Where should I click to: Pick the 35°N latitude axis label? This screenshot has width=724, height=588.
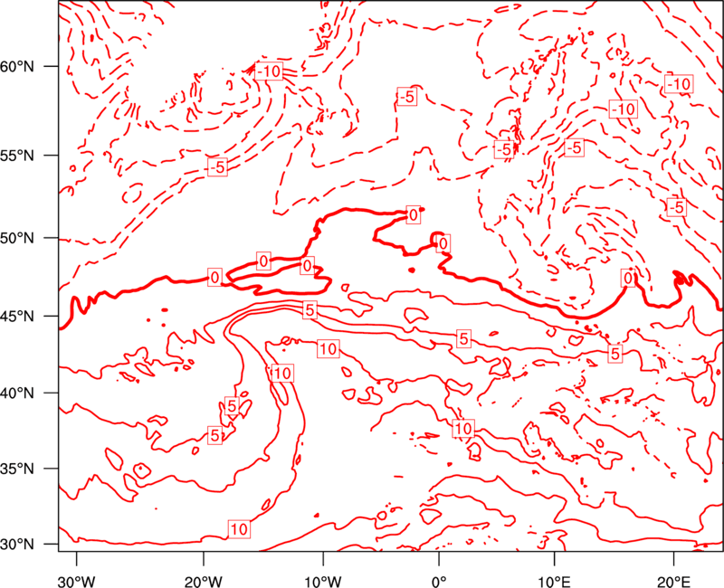click(x=17, y=469)
